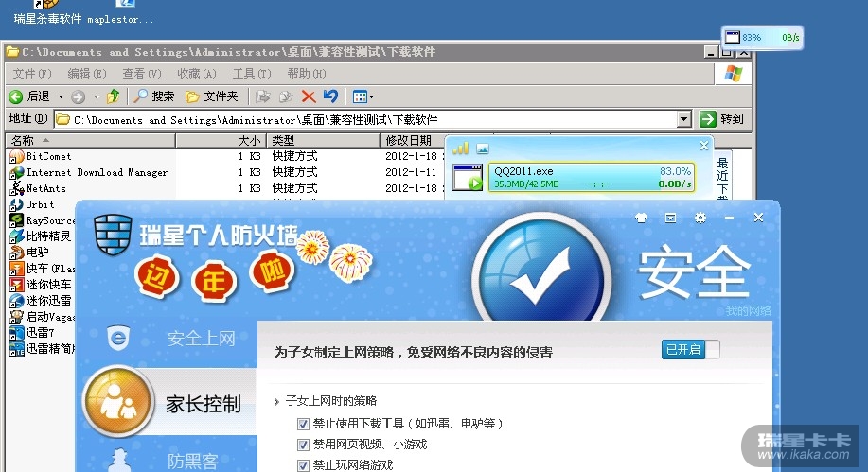Click the Copy To toolbar icon in Explorer
The image size is (868, 472).
click(286, 96)
